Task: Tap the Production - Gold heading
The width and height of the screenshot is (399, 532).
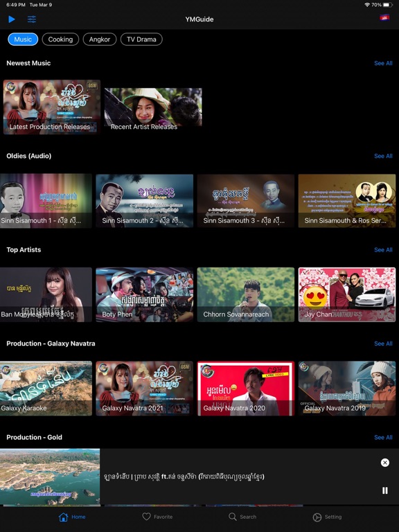Action: pos(34,437)
